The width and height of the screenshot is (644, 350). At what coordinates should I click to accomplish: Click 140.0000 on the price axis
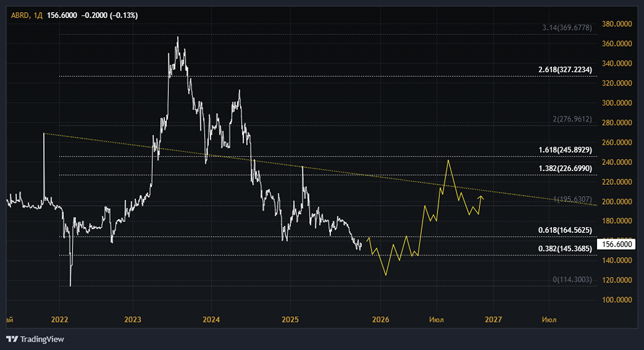coord(617,260)
